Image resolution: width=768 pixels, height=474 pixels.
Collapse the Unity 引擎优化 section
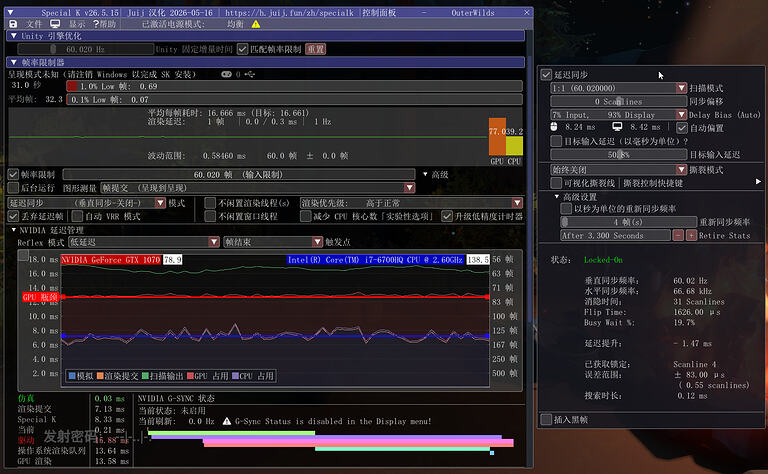click(14, 36)
